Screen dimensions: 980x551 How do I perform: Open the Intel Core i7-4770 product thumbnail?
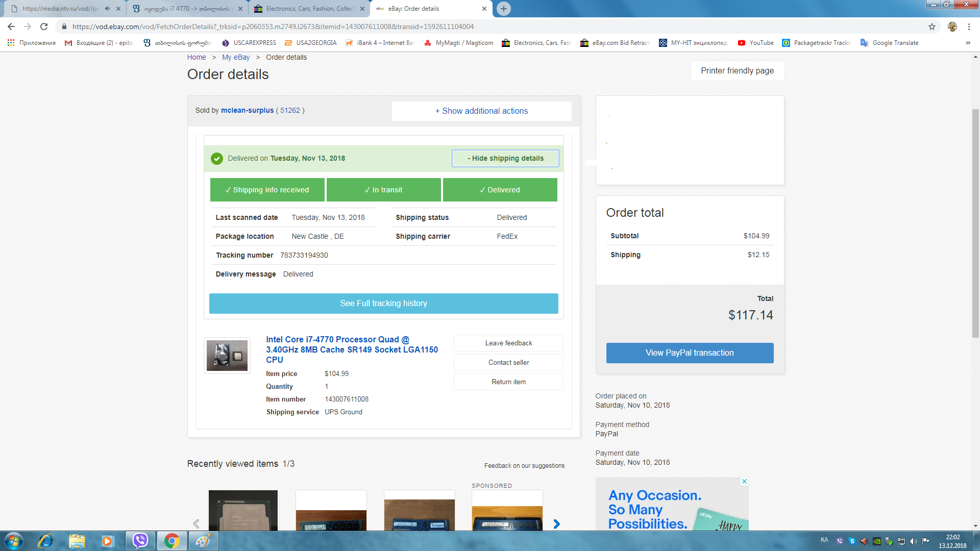pyautogui.click(x=227, y=356)
